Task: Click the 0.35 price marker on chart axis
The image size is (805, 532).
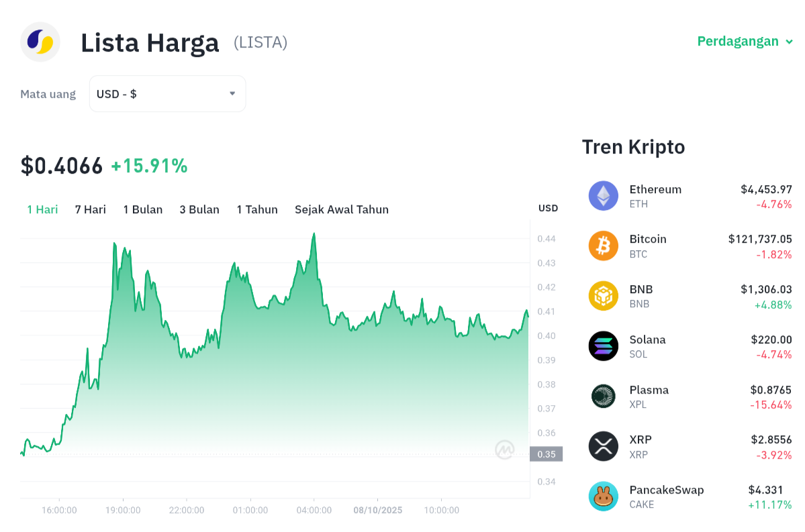Action: point(546,454)
